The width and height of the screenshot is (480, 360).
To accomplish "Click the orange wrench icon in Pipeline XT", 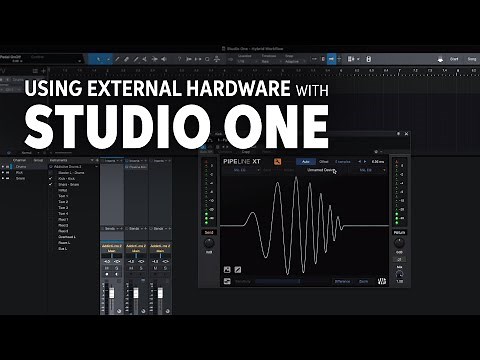I will (277, 162).
